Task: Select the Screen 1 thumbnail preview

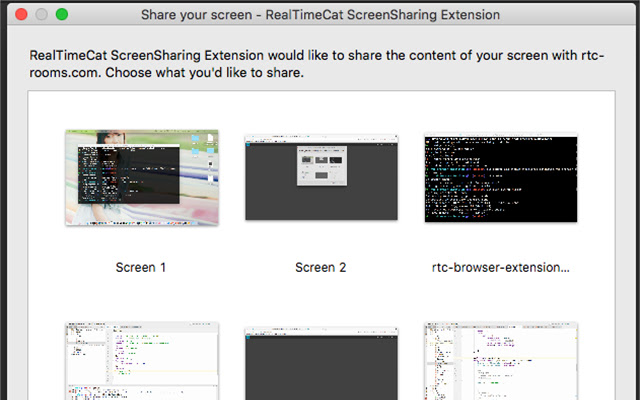Action: [x=142, y=178]
